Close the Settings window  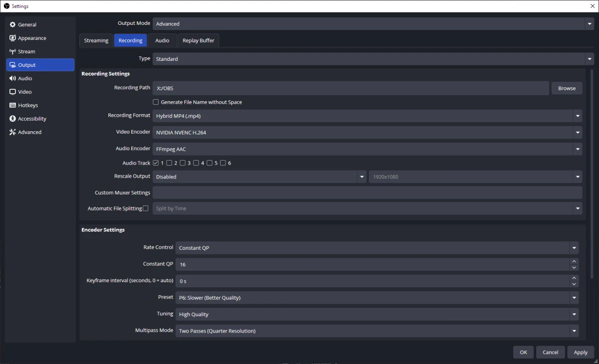(593, 6)
